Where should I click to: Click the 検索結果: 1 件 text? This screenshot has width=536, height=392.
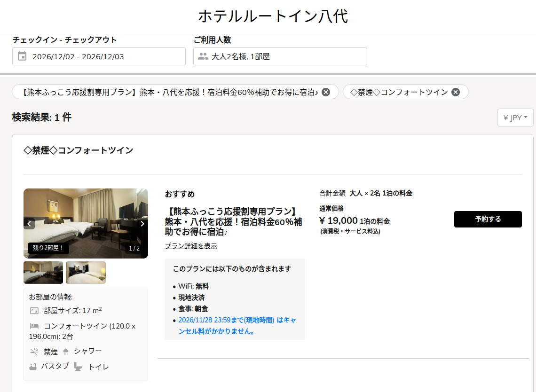[42, 117]
